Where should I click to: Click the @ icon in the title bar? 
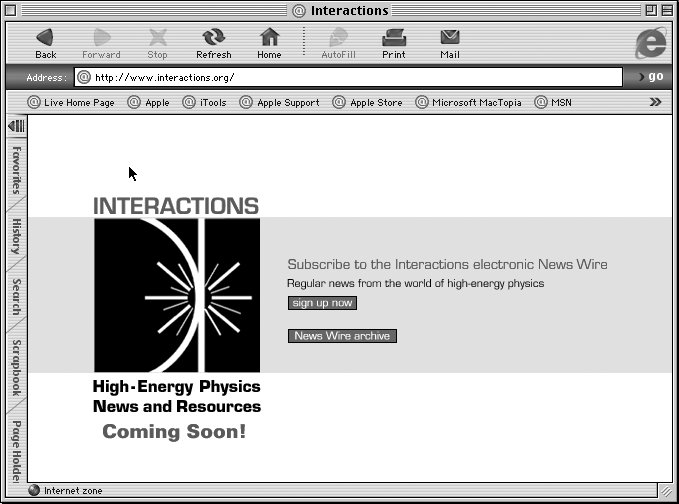[299, 11]
